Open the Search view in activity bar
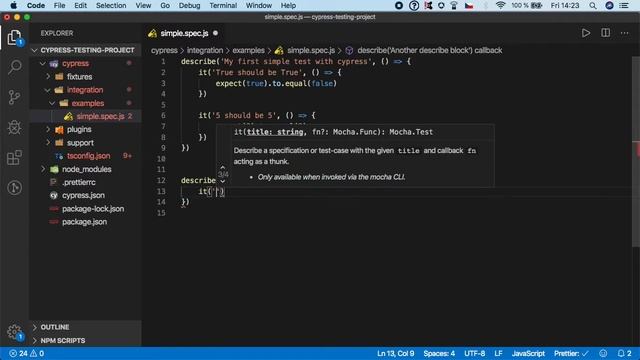640x360 pixels. 14,67
